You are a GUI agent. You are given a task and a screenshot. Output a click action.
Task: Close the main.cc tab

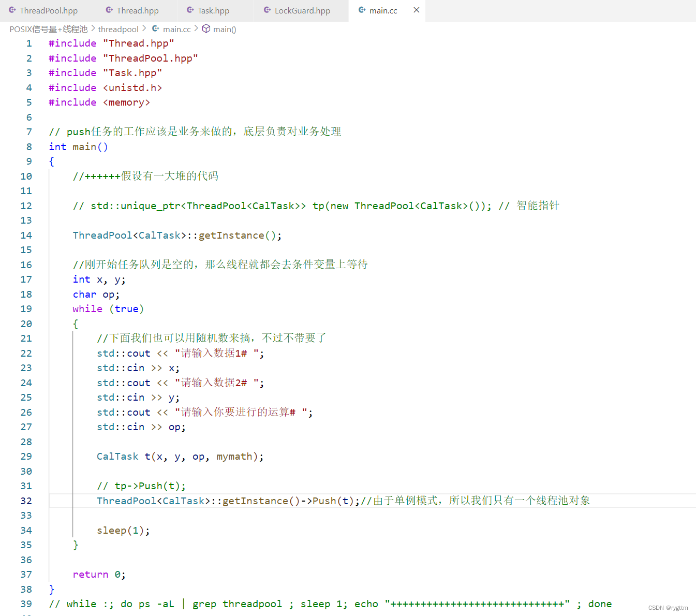(417, 10)
